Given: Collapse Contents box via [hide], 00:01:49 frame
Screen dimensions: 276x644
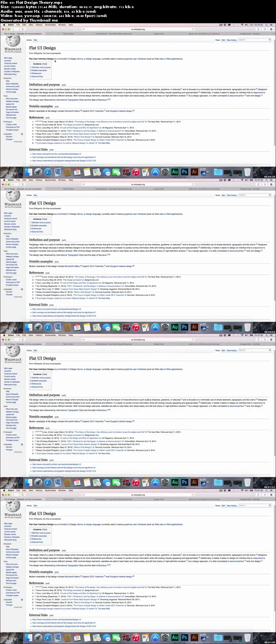Looking at the screenshot, I should tap(45, 530).
